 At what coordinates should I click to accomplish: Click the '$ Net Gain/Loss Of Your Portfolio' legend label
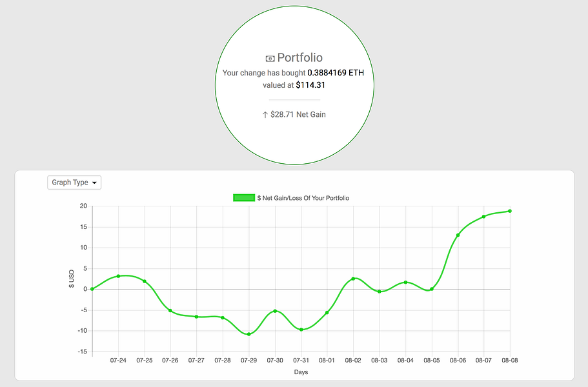303,198
